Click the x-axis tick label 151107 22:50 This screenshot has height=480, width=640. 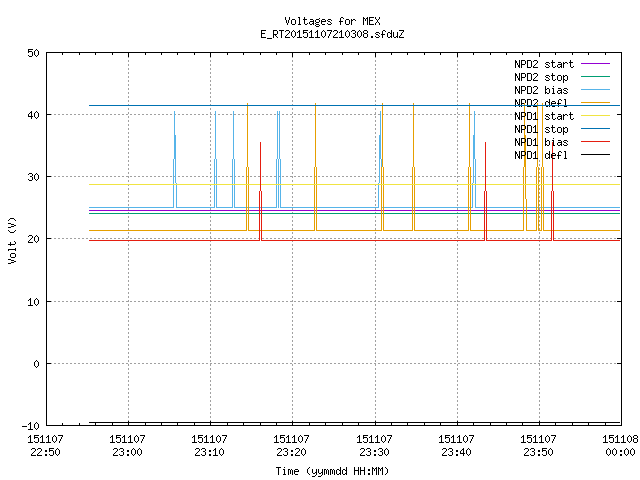(x=45, y=445)
